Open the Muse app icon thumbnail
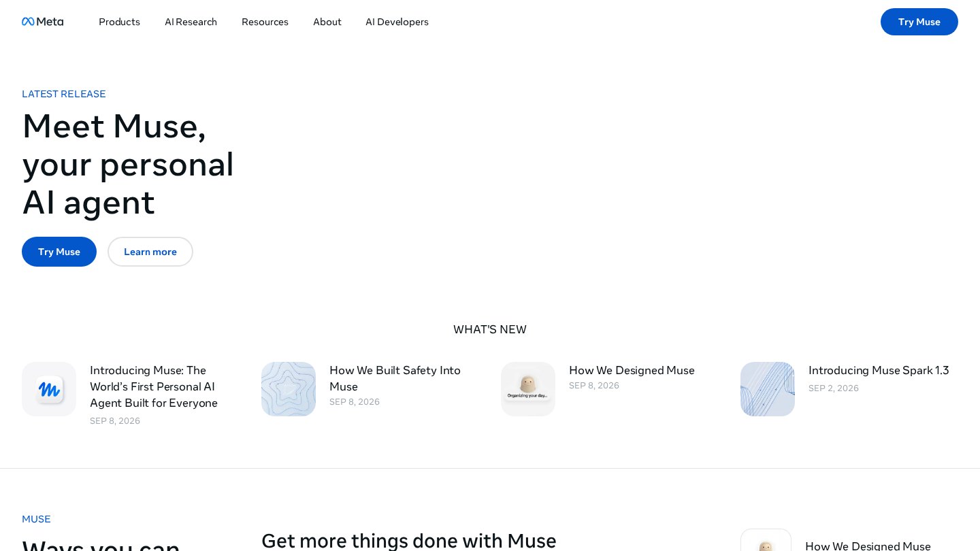980x551 pixels. tap(49, 389)
